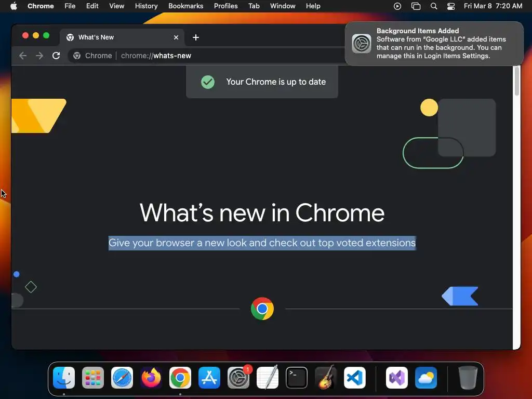Click the 'Your Chrome is up to date' text
This screenshot has height=399, width=532.
276,82
